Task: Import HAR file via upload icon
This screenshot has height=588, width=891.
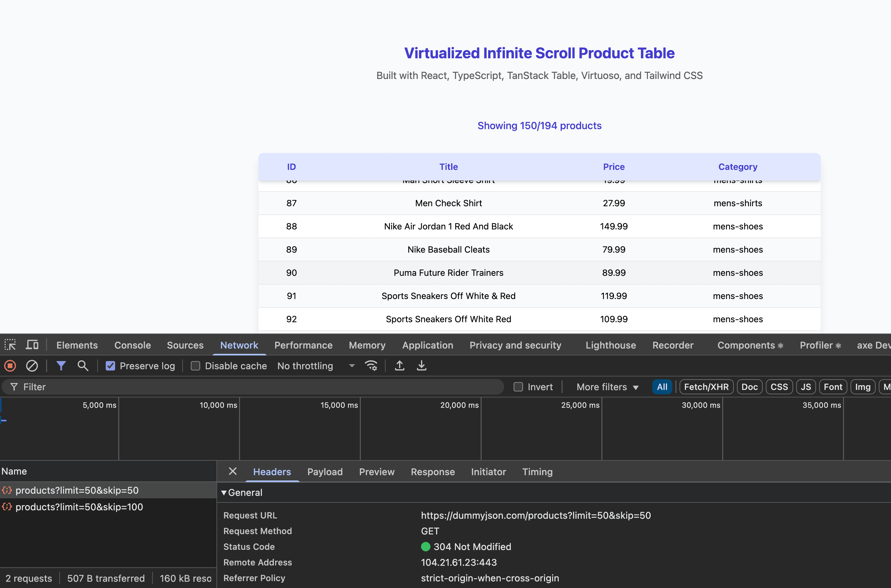Action: pyautogui.click(x=399, y=366)
